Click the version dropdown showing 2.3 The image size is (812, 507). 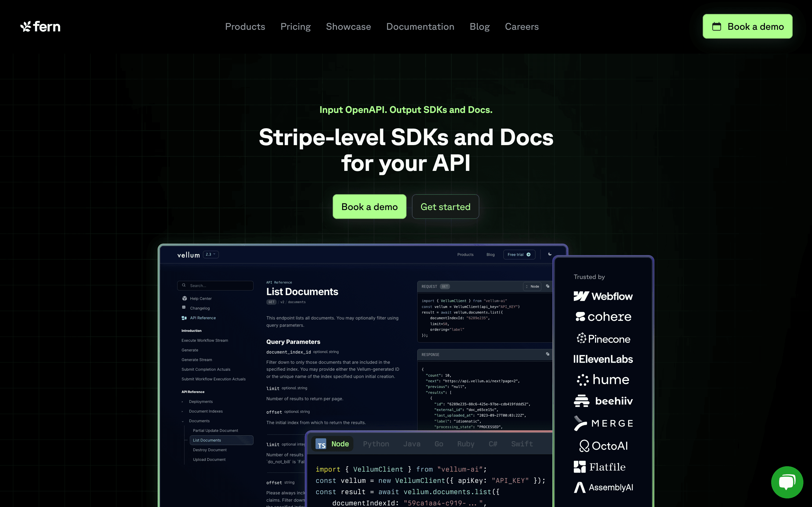(211, 254)
